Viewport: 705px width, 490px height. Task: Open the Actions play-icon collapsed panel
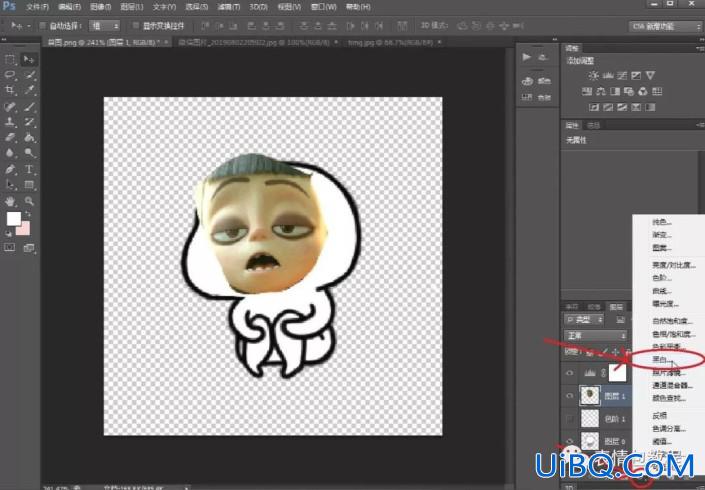[x=527, y=57]
